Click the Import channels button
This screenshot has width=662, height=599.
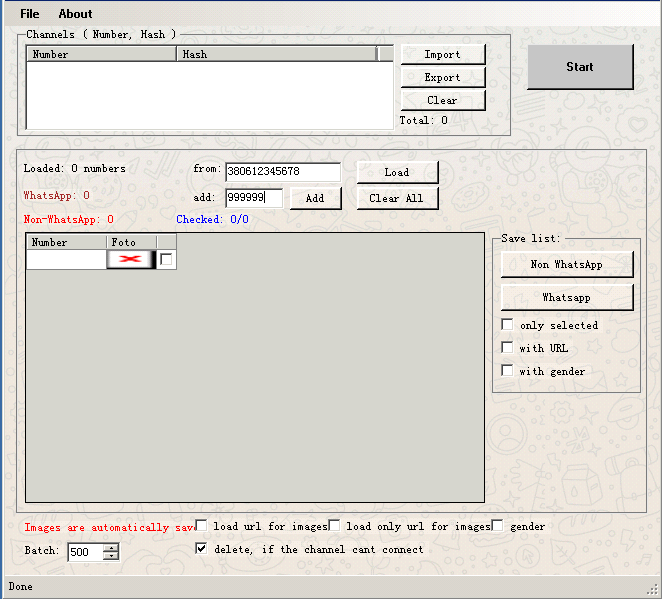(443, 54)
